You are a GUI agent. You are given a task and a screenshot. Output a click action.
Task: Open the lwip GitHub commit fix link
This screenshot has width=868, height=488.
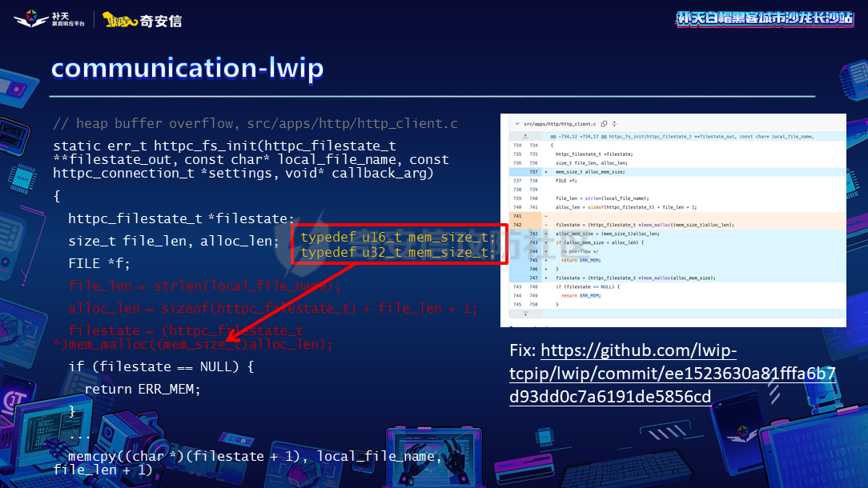(673, 374)
